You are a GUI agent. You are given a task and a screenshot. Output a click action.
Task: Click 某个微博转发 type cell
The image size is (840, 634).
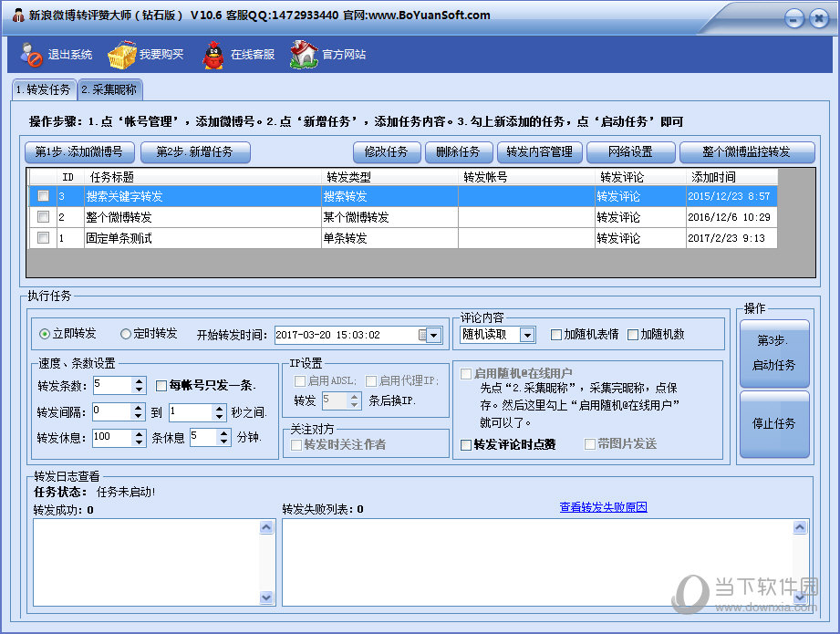click(x=390, y=217)
